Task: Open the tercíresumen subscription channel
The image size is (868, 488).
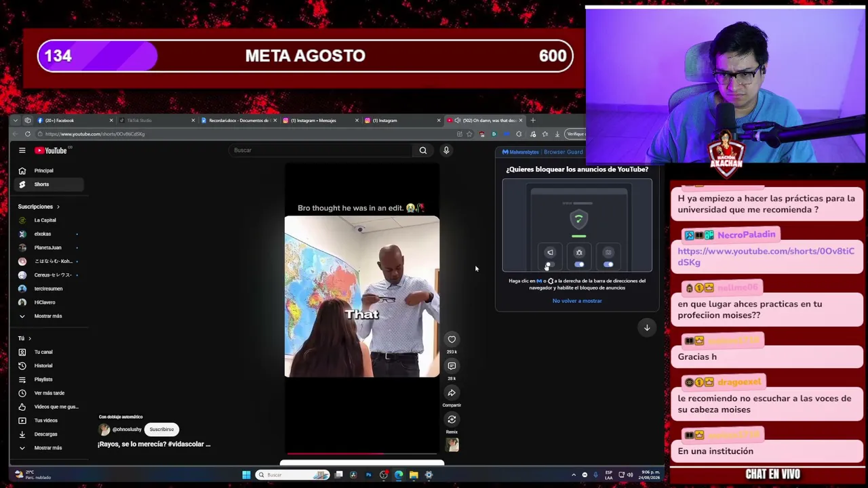Action: (x=47, y=289)
